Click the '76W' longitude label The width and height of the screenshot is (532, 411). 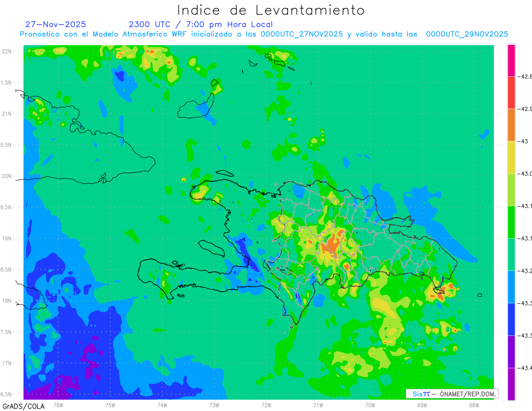click(58, 405)
